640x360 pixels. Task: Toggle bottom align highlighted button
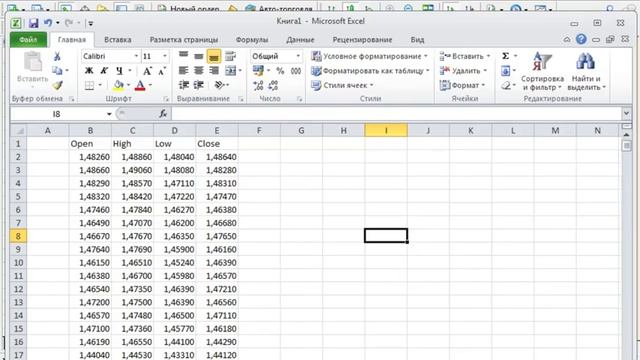point(213,56)
